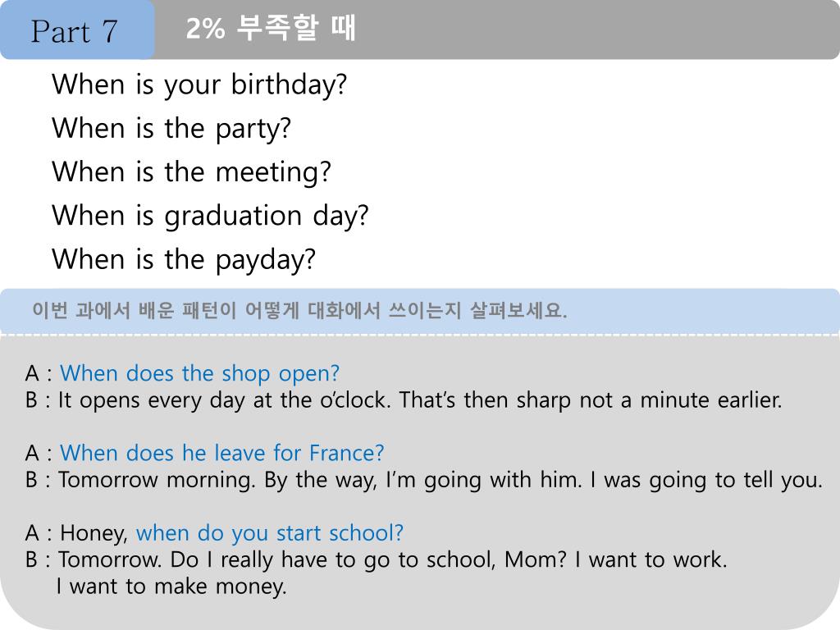The image size is (840, 630).
Task: Click the 'A :' label before shop question
Action: coord(39,374)
